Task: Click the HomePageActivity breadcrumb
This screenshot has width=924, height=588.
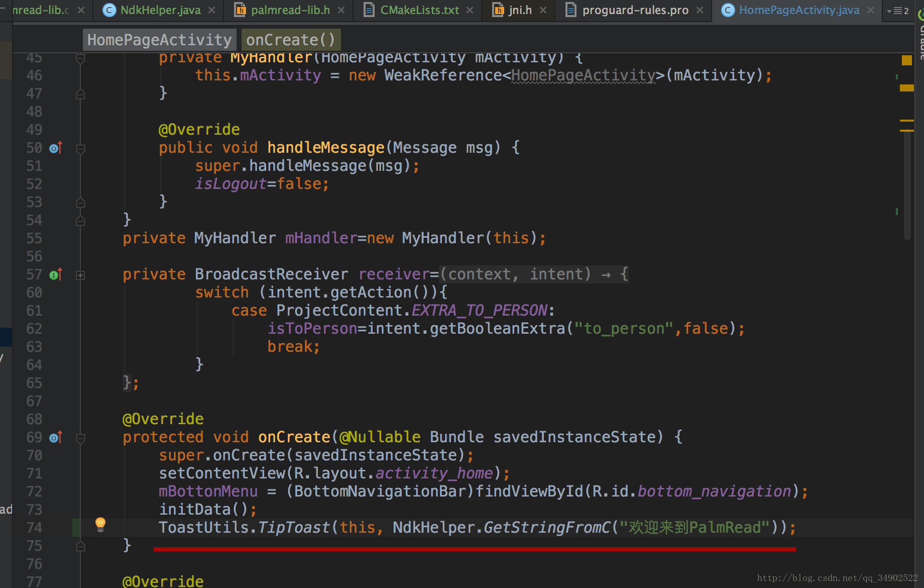Action: tap(159, 40)
